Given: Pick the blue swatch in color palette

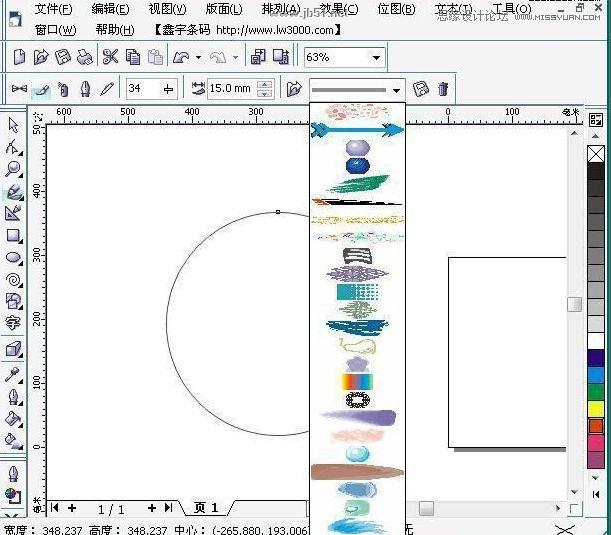Looking at the screenshot, I should pyautogui.click(x=596, y=375).
